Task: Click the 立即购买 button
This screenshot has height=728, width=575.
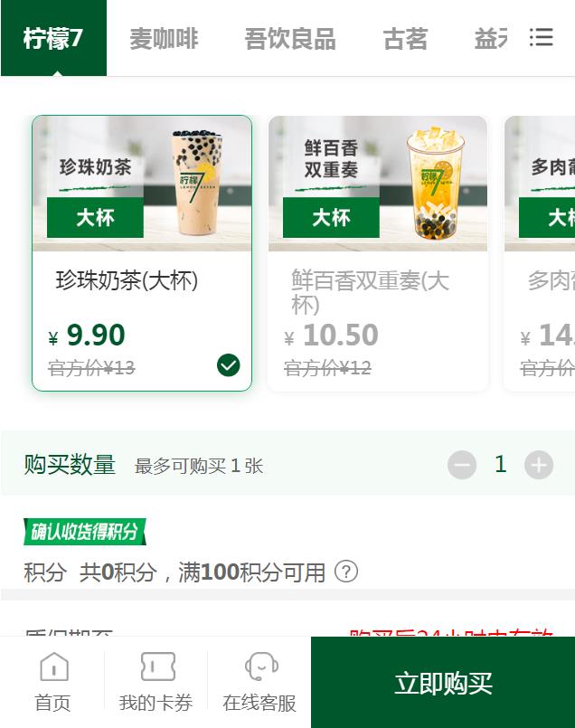Action: tap(443, 683)
